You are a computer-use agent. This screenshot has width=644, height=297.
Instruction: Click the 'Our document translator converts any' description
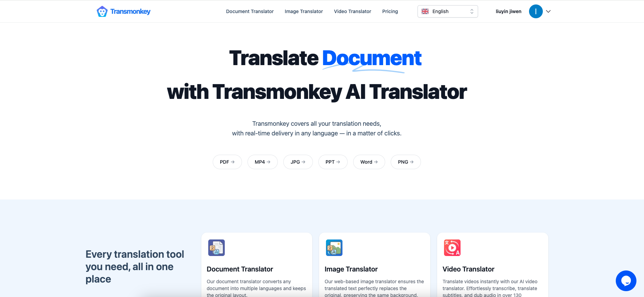(x=256, y=288)
